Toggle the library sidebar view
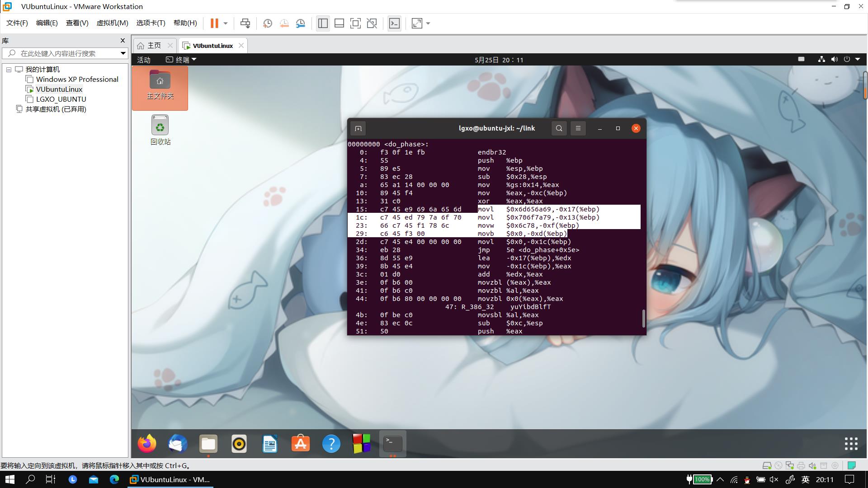The image size is (868, 488). [x=323, y=23]
